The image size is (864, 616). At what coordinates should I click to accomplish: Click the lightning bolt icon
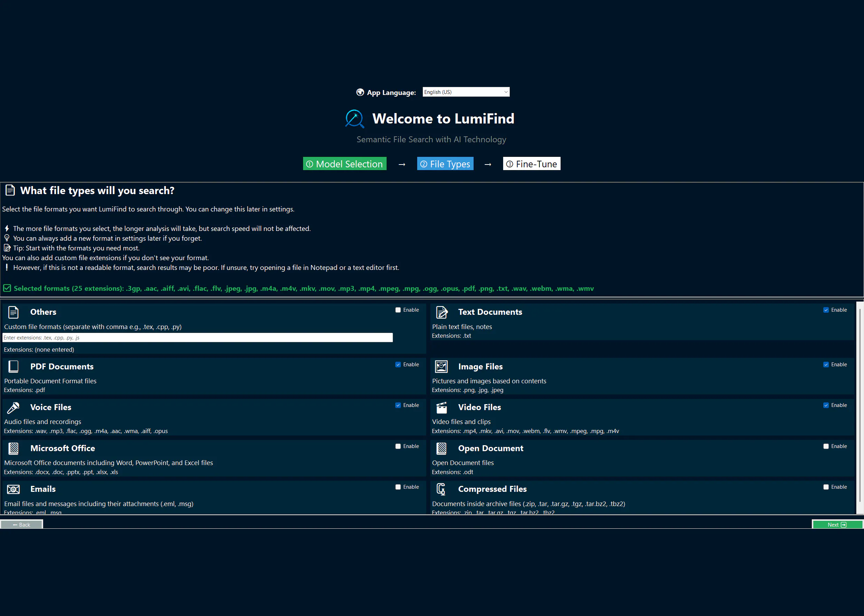tap(7, 228)
